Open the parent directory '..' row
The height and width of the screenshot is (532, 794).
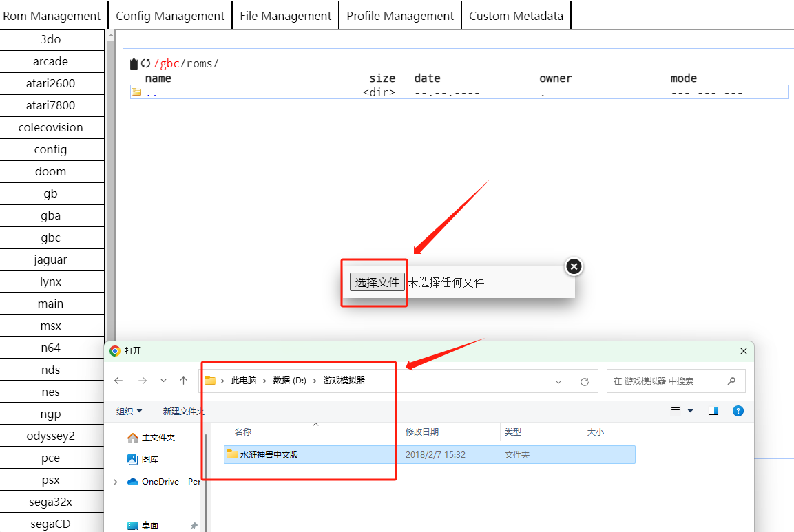coord(459,92)
